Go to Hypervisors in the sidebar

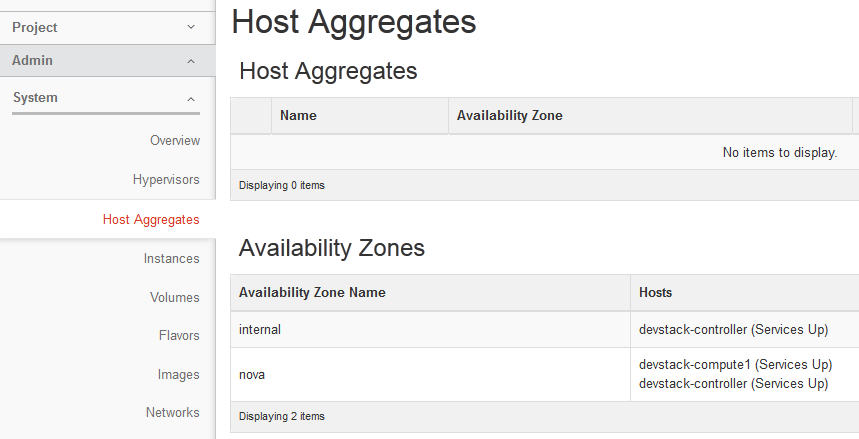click(166, 180)
